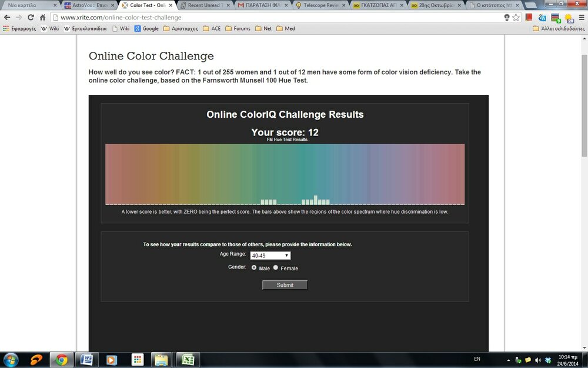
Task: Open the Google bookmark link
Action: pyautogui.click(x=146, y=28)
